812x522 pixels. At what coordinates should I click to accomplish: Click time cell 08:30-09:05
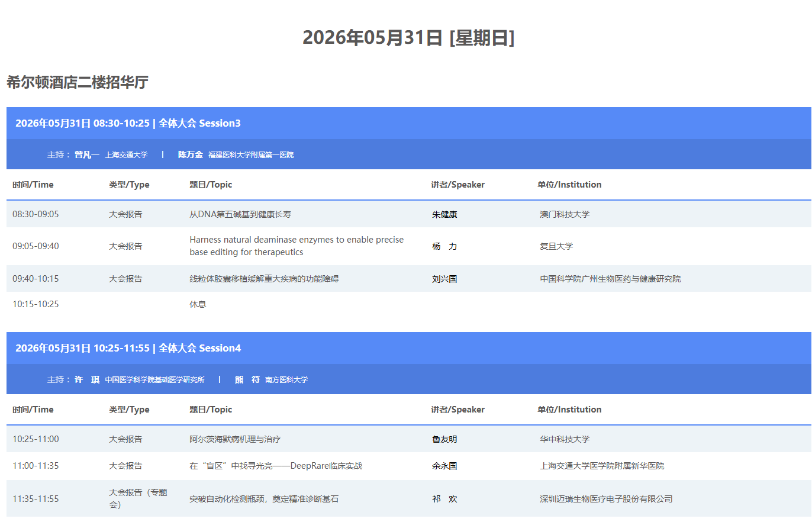point(36,214)
